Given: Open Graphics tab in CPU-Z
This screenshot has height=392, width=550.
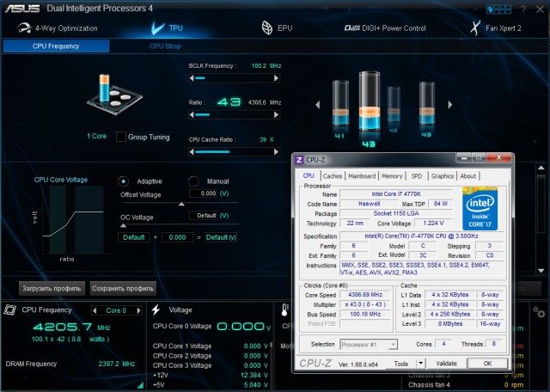Looking at the screenshot, I should [x=443, y=176].
